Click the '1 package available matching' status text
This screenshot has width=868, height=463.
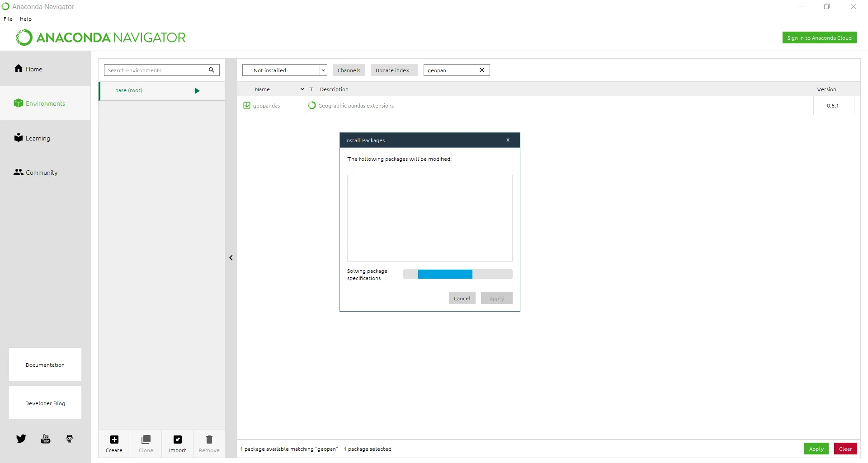(x=289, y=449)
